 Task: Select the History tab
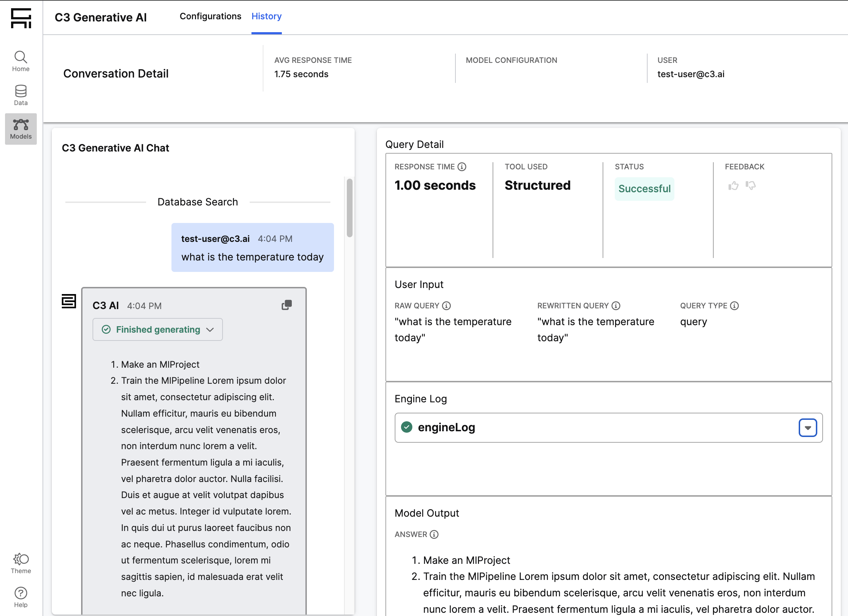(266, 16)
